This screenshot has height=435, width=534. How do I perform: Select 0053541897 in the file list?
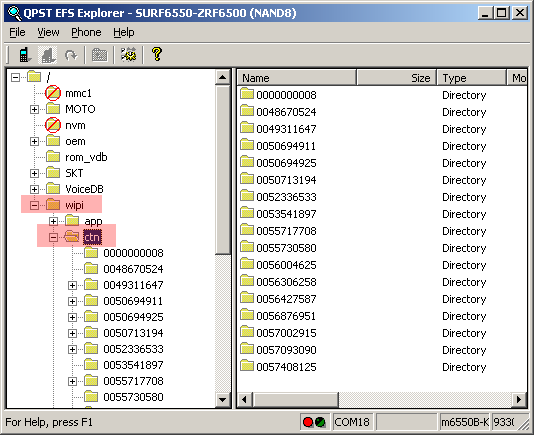[286, 214]
